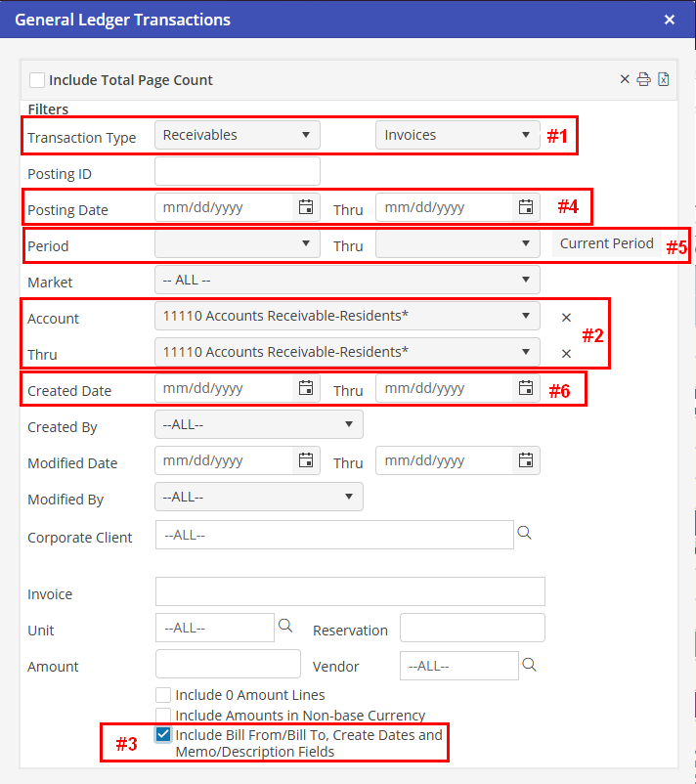Click the Posting ID input field
Image resolution: width=696 pixels, height=784 pixels.
click(238, 171)
